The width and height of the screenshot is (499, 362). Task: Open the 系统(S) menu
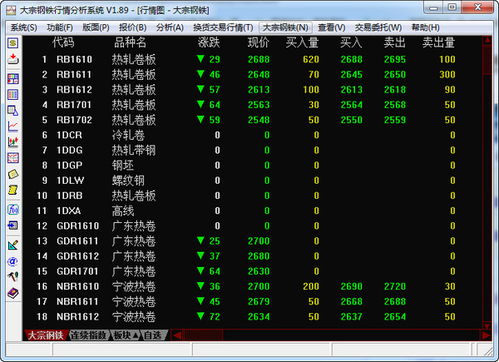24,28
